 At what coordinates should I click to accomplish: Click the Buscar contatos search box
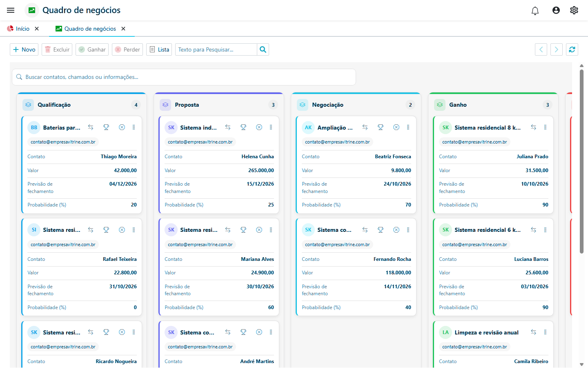[184, 77]
